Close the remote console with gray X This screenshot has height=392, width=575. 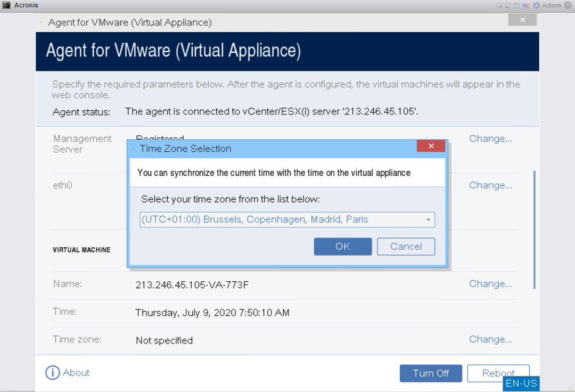(x=568, y=5)
